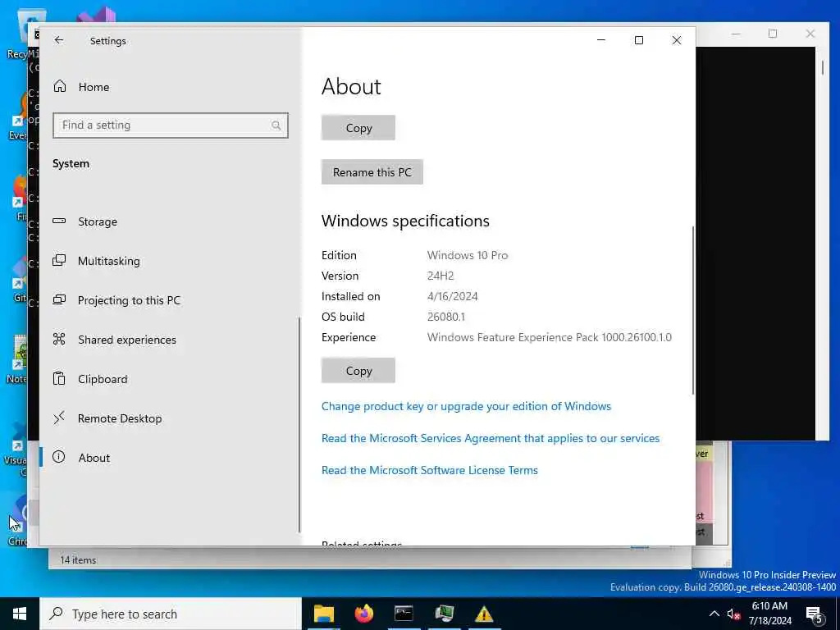The height and width of the screenshot is (630, 840).
Task: Open the monitor app icon on taskbar
Action: [444, 614]
